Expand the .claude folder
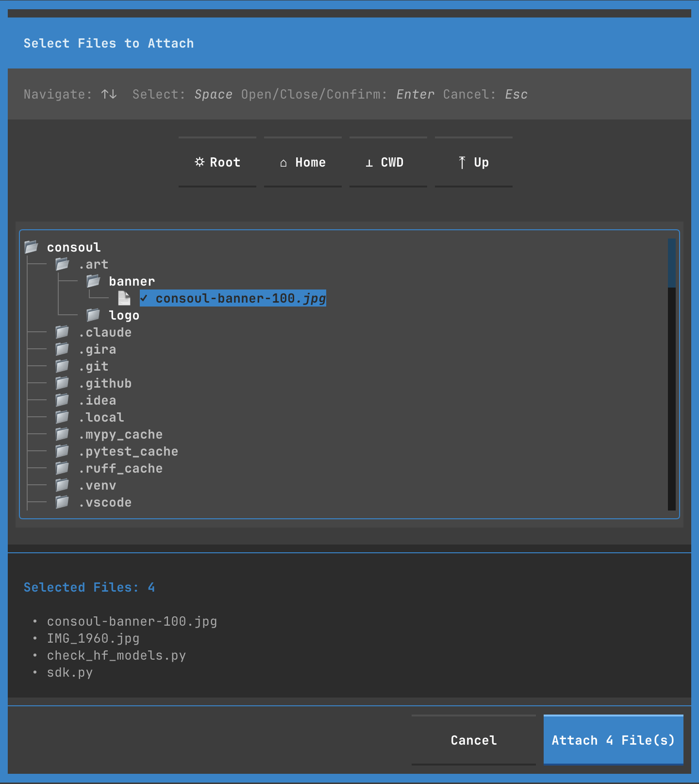Image resolution: width=699 pixels, height=784 pixels. click(x=105, y=332)
